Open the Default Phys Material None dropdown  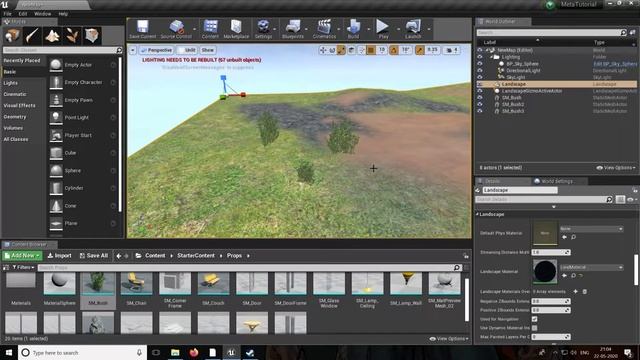[591, 229]
